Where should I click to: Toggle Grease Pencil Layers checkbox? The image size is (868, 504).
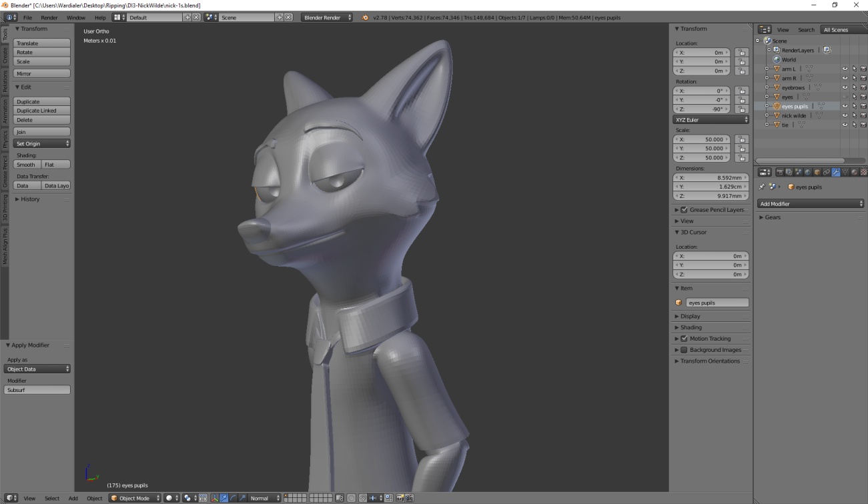684,209
